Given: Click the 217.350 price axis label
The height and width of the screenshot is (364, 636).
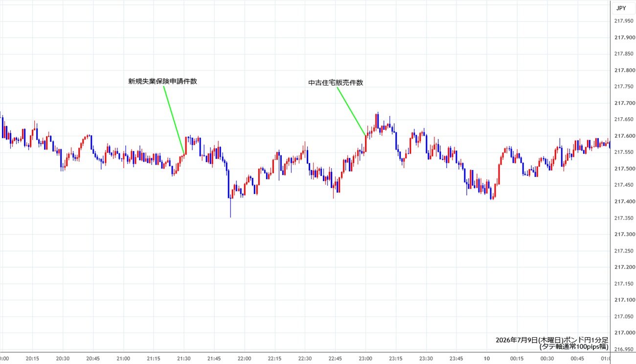Looking at the screenshot, I should [624, 218].
